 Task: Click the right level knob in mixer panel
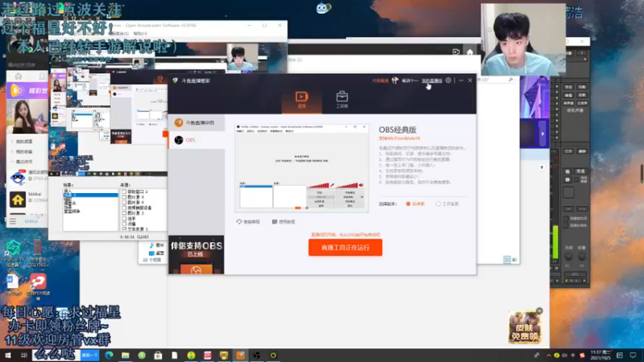(581, 257)
